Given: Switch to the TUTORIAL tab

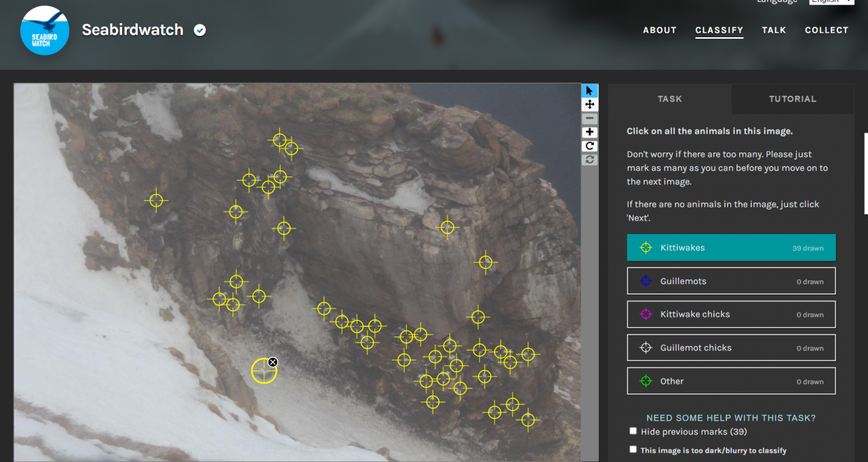Looking at the screenshot, I should (x=793, y=99).
